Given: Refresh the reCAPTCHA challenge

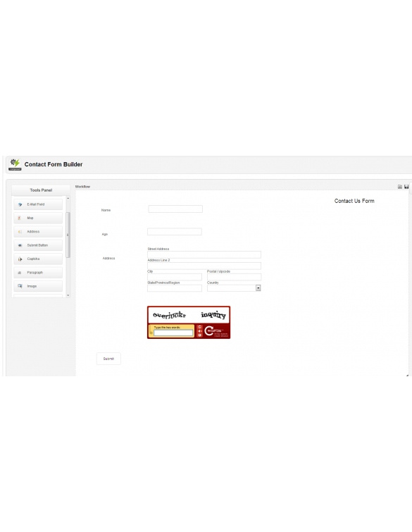Looking at the screenshot, I should pyautogui.click(x=200, y=327).
